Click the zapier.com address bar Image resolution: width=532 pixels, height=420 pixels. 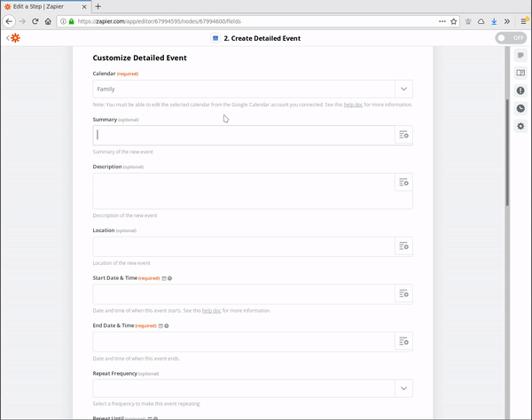point(258,21)
